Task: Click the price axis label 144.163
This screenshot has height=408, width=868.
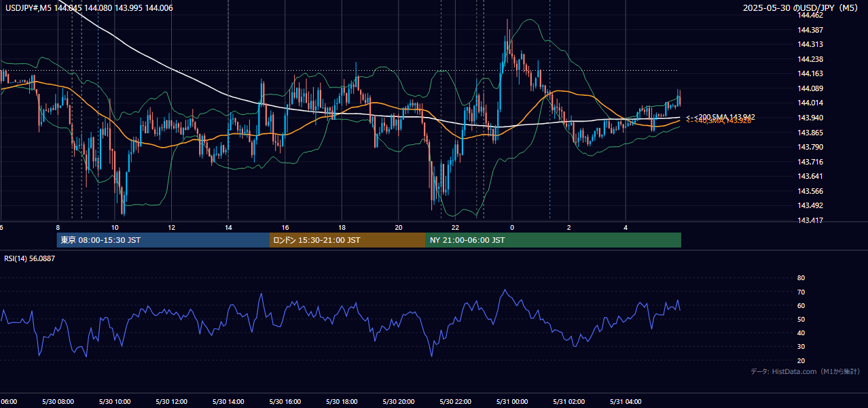Action: click(x=811, y=73)
